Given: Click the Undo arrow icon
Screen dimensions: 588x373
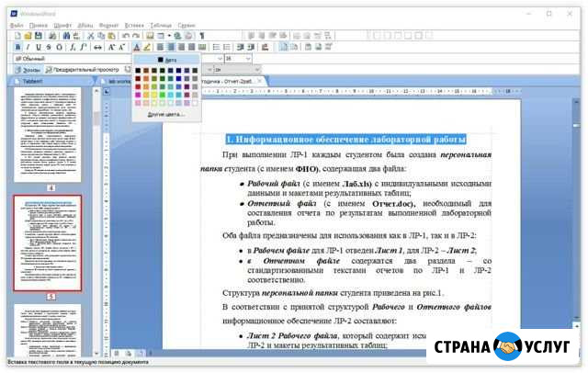Looking at the screenshot, I should coord(125,35).
